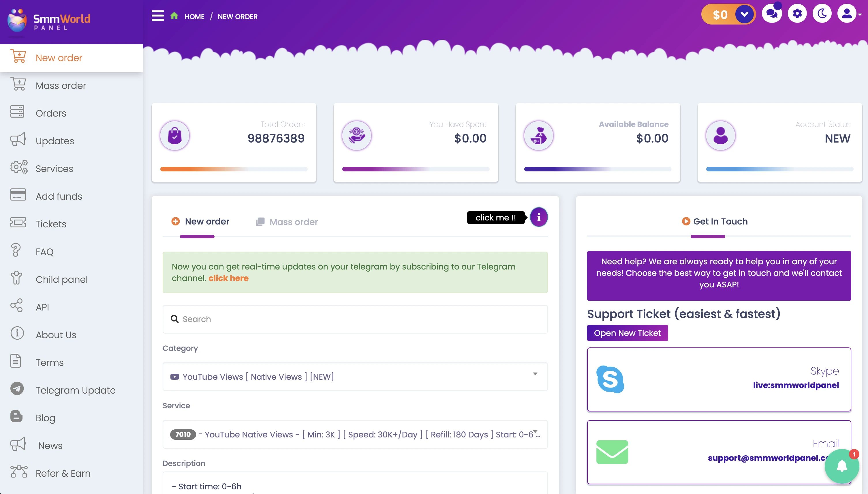Open the messages icon in top bar
This screenshot has width=868, height=494.
[x=772, y=14]
